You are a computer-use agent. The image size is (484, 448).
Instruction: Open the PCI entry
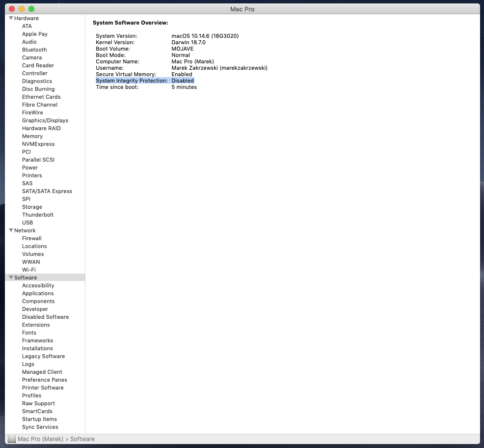pyautogui.click(x=27, y=152)
